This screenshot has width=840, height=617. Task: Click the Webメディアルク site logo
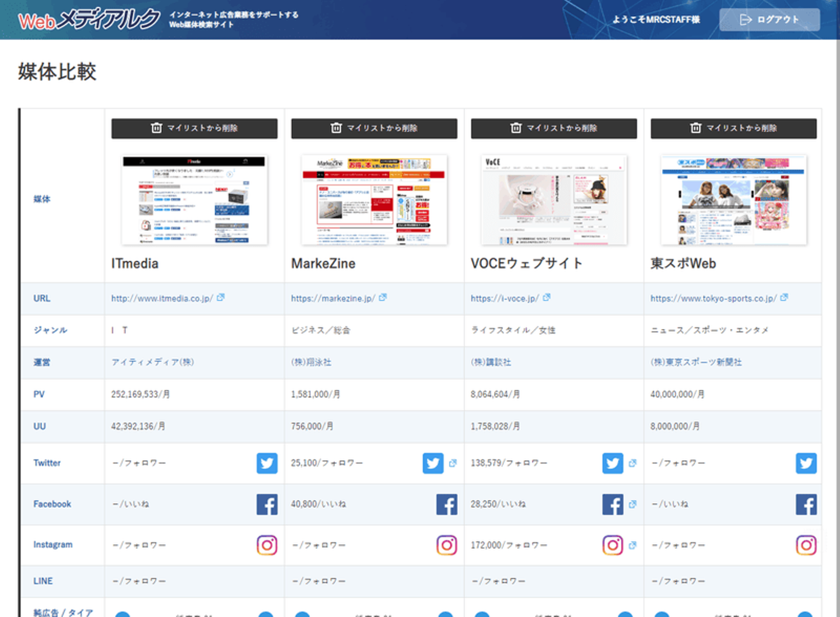point(89,19)
